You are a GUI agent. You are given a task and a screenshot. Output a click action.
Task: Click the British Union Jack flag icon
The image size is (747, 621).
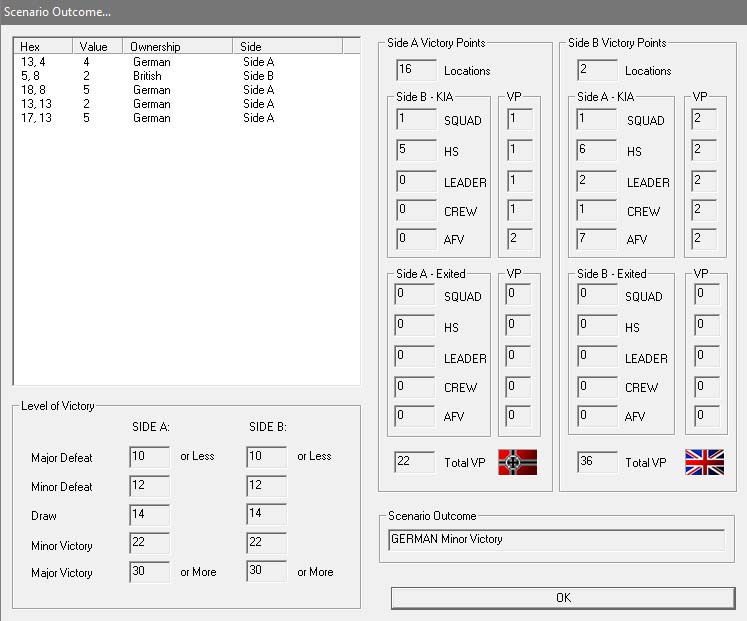click(705, 462)
